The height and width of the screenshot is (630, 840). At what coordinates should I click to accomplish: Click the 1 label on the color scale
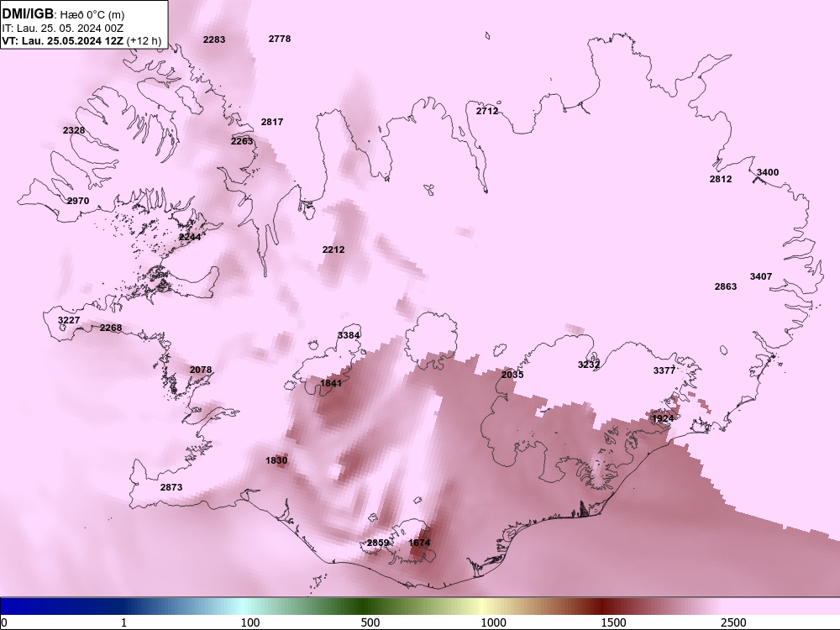click(x=123, y=622)
